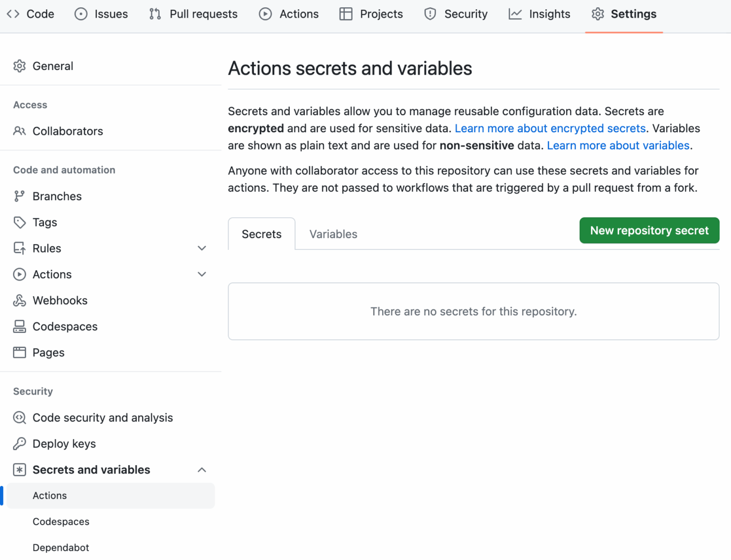Expand the Rules sidebar section
The height and width of the screenshot is (560, 731).
coord(202,248)
